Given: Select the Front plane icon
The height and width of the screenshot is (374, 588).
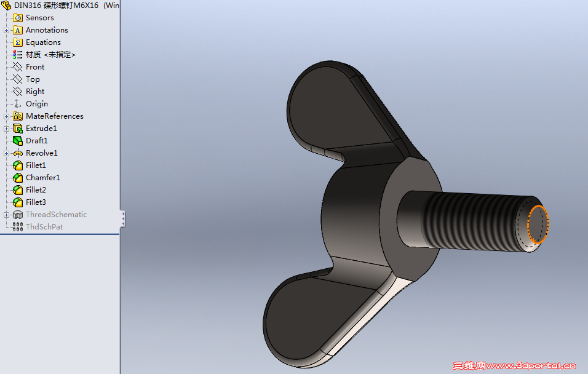Looking at the screenshot, I should coord(18,67).
